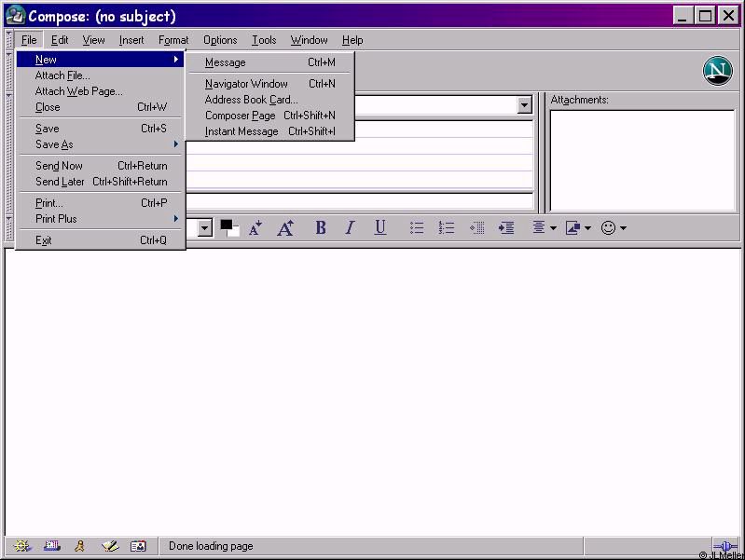745x560 pixels.
Task: Open the Options menu
Action: [x=220, y=40]
